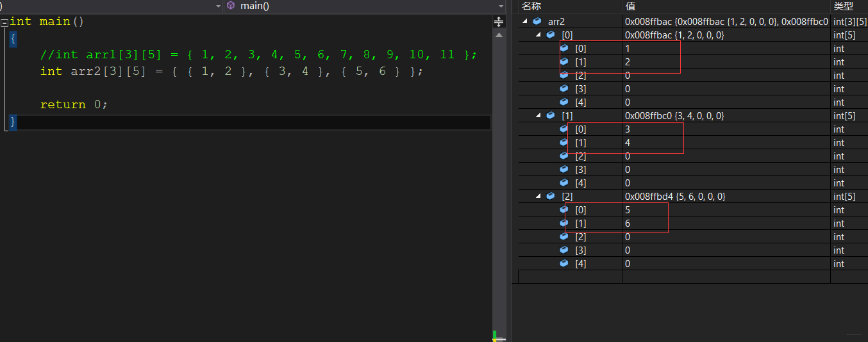Viewport: 868px width, 342px height.
Task: Click the value cell 0x008ffbac {1, 2, 0, 0, 0}
Action: [726, 35]
